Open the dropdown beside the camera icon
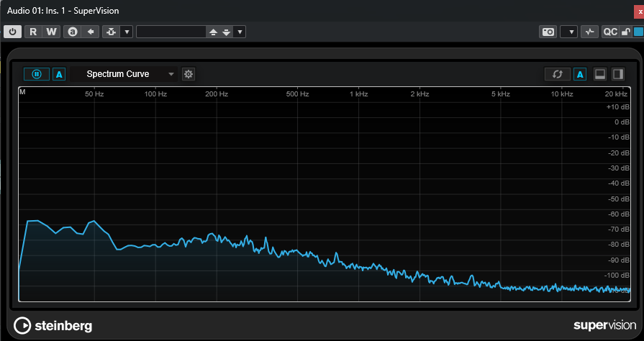The image size is (644, 341). point(569,32)
